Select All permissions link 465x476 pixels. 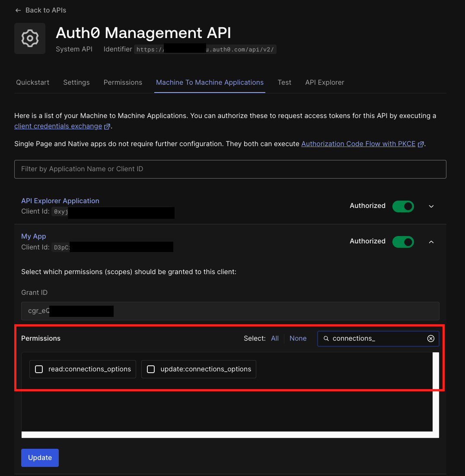coord(274,339)
